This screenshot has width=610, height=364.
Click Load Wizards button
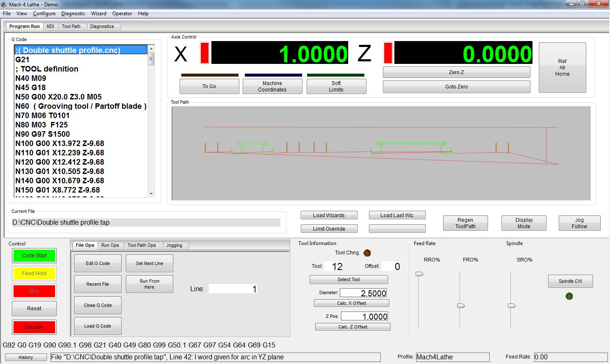point(329,215)
